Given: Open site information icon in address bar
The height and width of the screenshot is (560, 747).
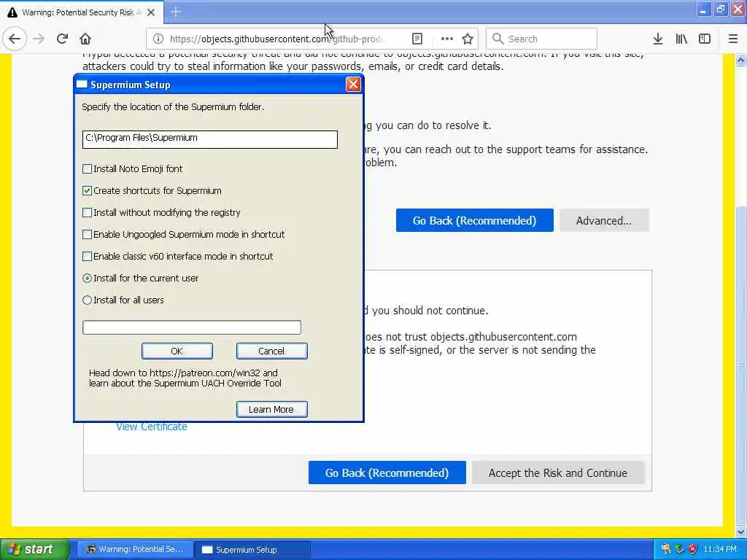Looking at the screenshot, I should pyautogui.click(x=158, y=39).
